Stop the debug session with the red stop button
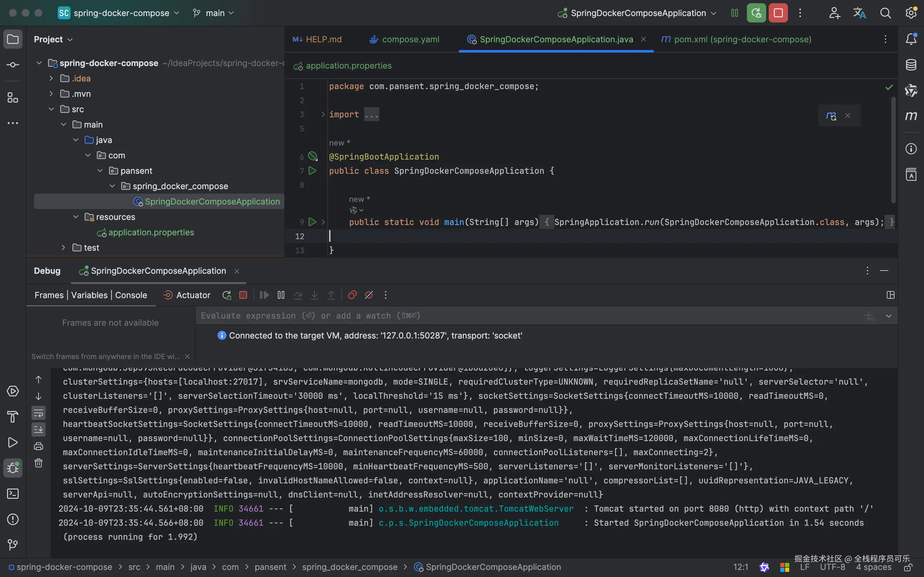This screenshot has width=924, height=577. [x=243, y=295]
